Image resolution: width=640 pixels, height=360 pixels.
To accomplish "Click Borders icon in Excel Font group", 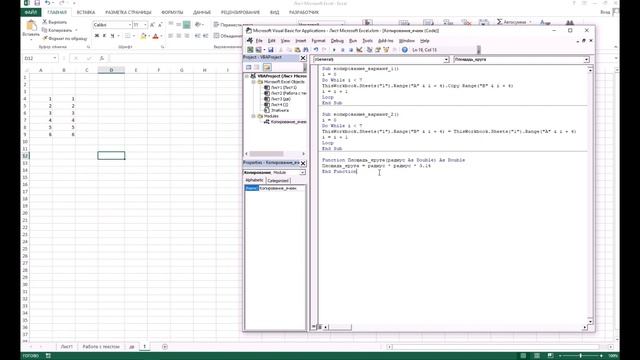I will pos(127,36).
